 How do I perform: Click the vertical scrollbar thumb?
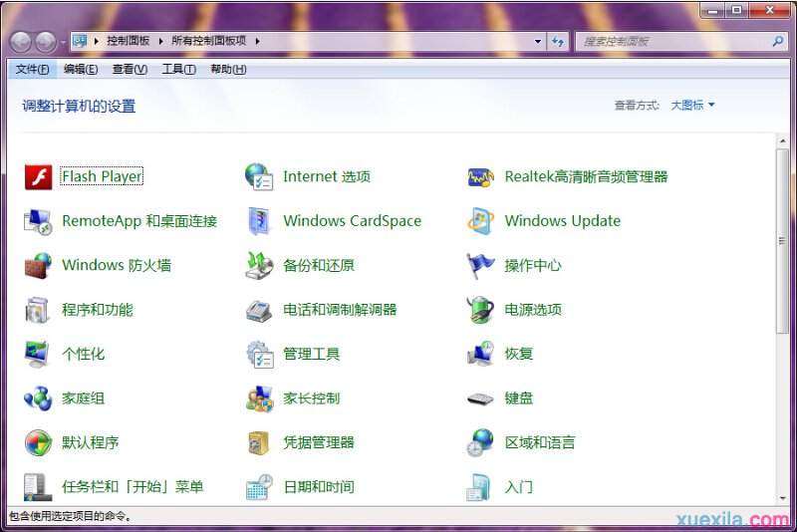coord(782,241)
